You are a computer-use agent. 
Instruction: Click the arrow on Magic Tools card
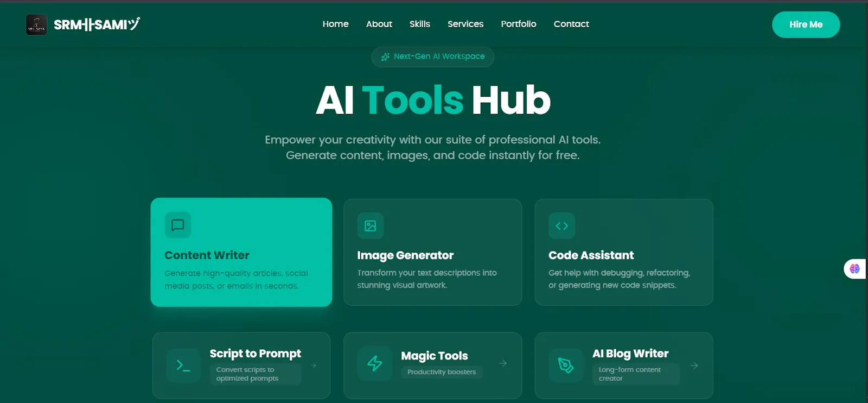pyautogui.click(x=503, y=363)
